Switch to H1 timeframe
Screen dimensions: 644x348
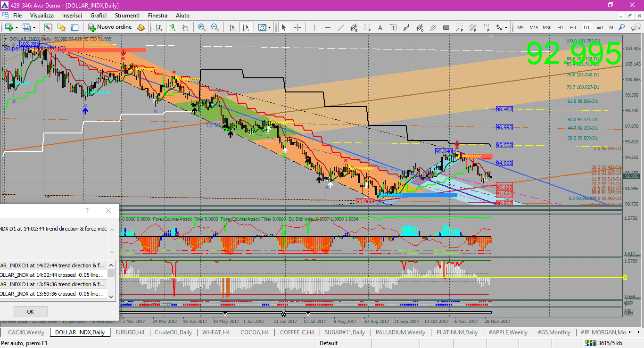560,27
